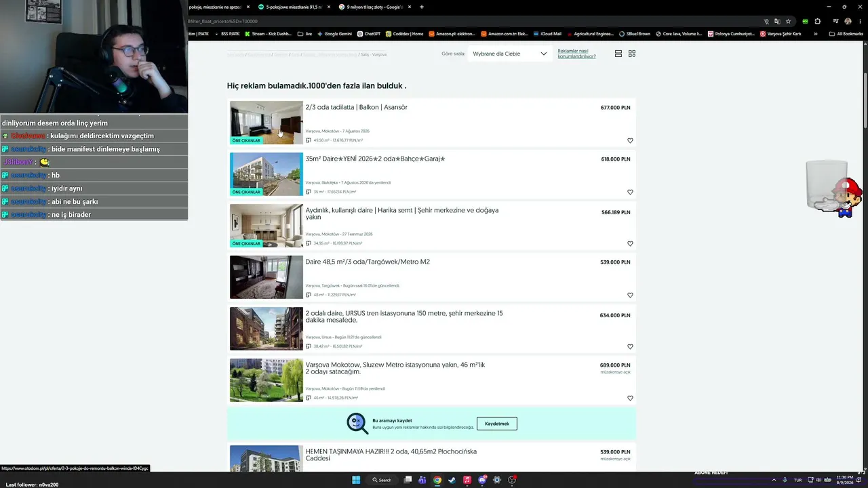Screen dimensions: 868x488
Task: Switch to grid view layout
Action: [632, 54]
